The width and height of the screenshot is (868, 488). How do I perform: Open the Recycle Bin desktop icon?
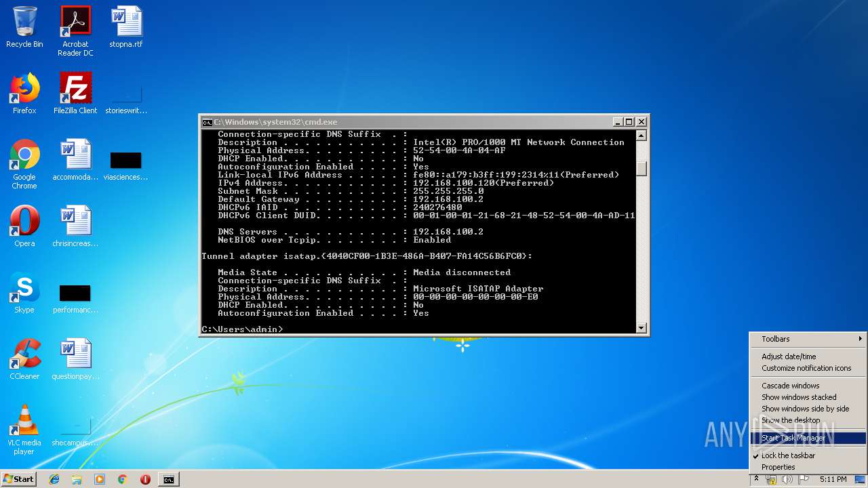click(24, 27)
